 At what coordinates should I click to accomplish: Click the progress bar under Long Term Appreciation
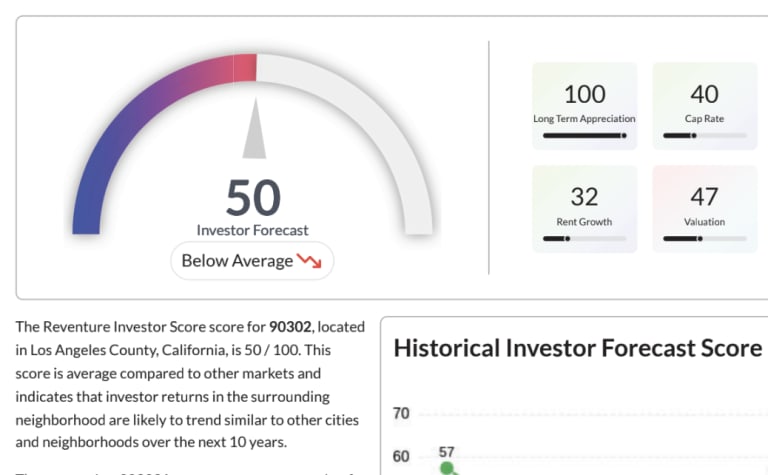[584, 135]
